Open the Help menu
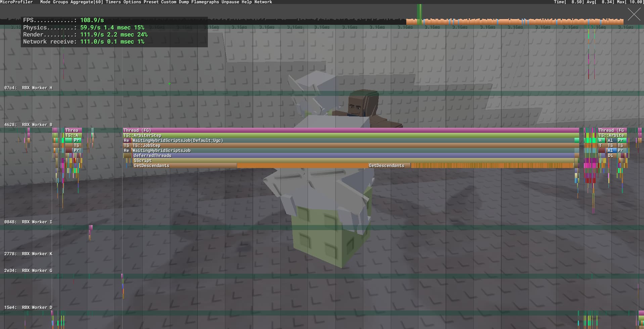 [x=247, y=2]
